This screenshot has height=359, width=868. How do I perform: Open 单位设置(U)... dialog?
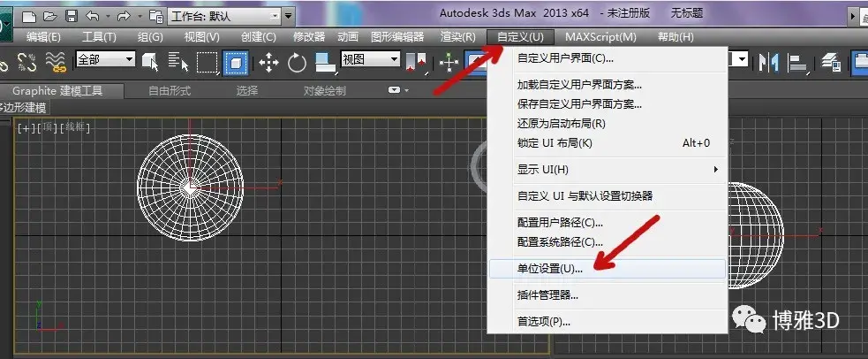(x=607, y=269)
